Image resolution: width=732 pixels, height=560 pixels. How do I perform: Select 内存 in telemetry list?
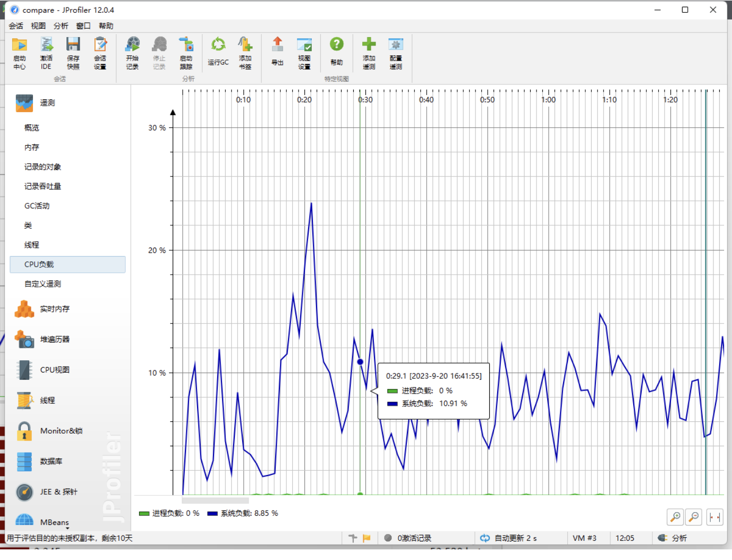tap(32, 147)
